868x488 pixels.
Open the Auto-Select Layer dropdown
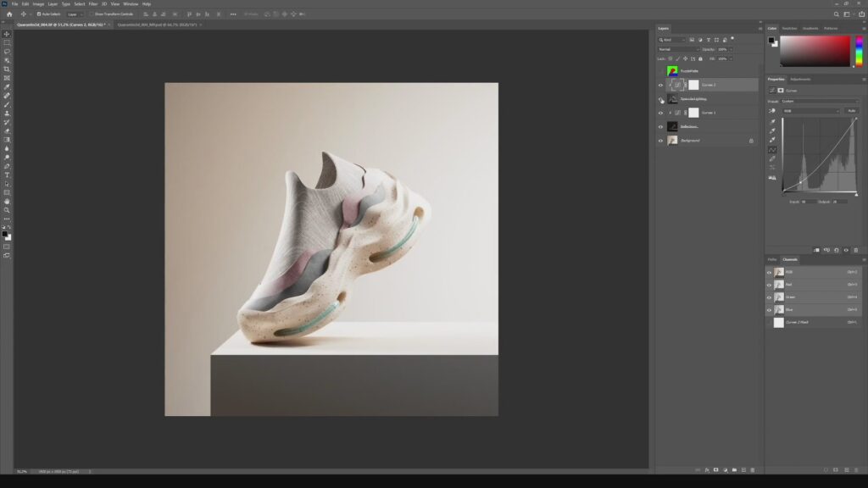[x=75, y=14]
